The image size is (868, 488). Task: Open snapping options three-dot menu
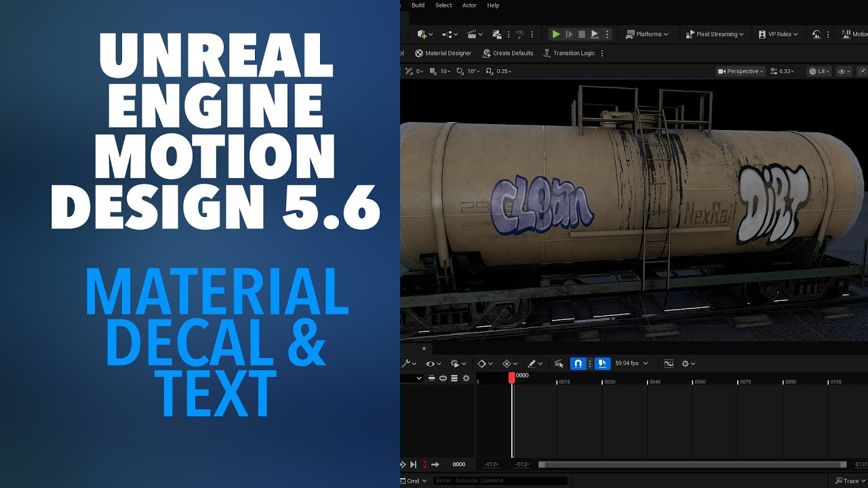(x=590, y=363)
